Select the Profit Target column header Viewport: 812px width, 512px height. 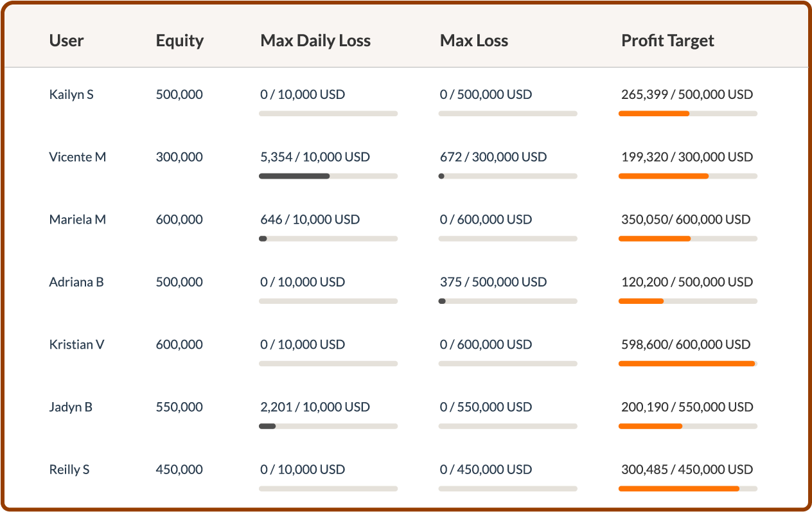coord(667,41)
